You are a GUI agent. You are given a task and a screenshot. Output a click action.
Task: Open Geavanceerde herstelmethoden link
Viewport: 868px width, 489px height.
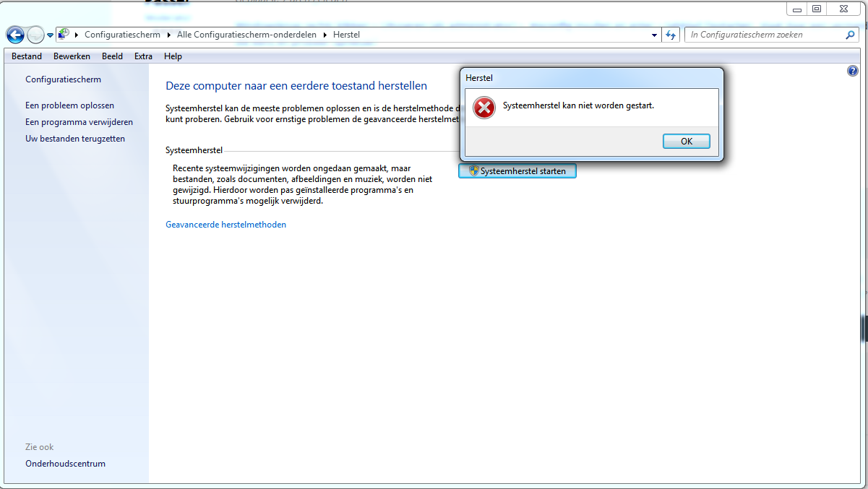click(225, 225)
